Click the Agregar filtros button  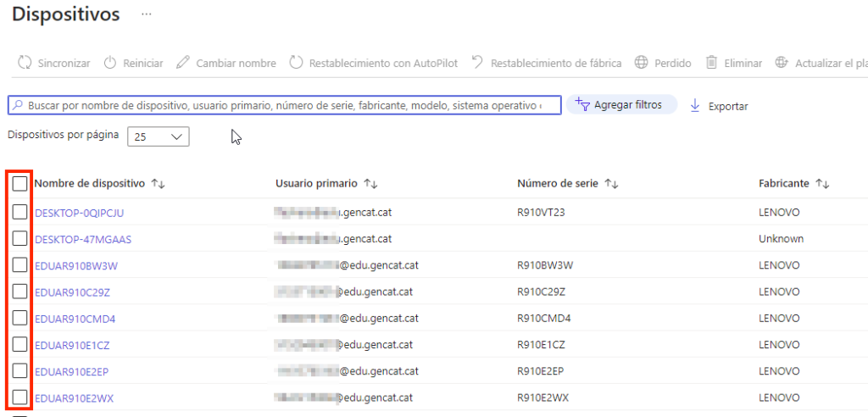(x=621, y=104)
